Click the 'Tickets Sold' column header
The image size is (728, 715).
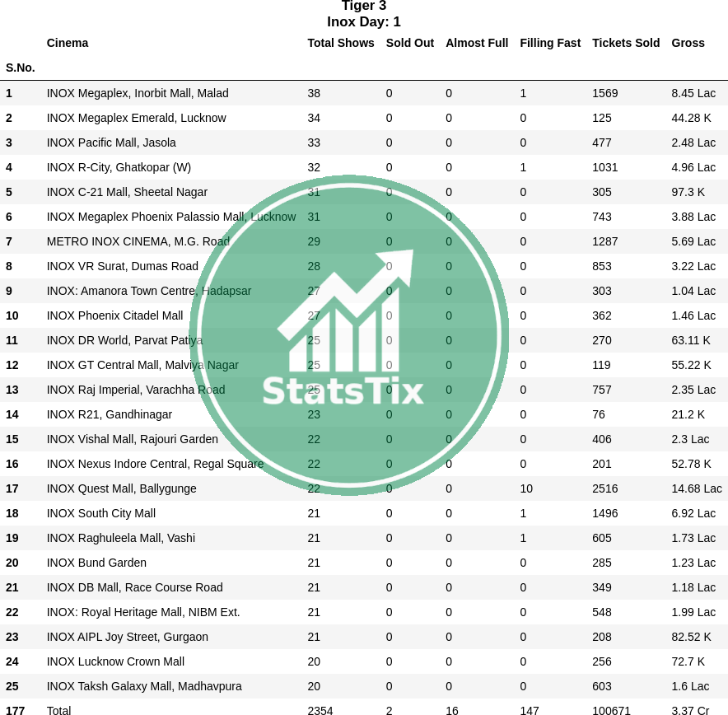click(x=626, y=43)
